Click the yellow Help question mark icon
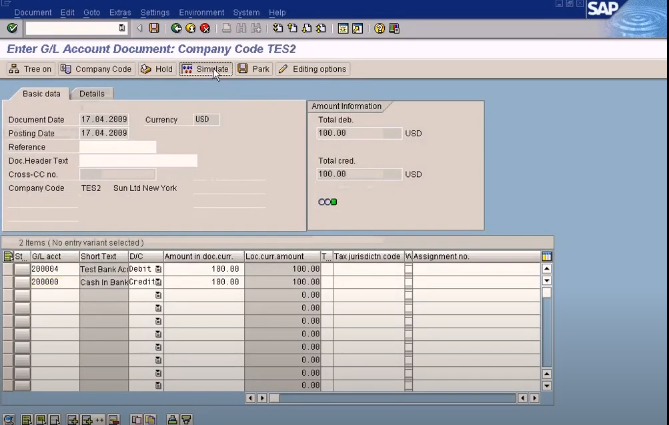The width and height of the screenshot is (669, 425). 379,28
